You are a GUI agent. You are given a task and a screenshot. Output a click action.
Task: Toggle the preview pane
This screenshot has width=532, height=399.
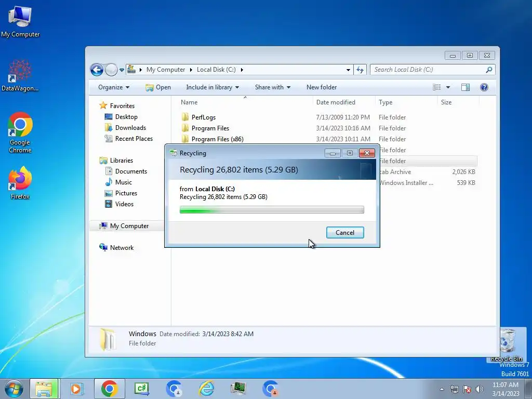coord(465,87)
